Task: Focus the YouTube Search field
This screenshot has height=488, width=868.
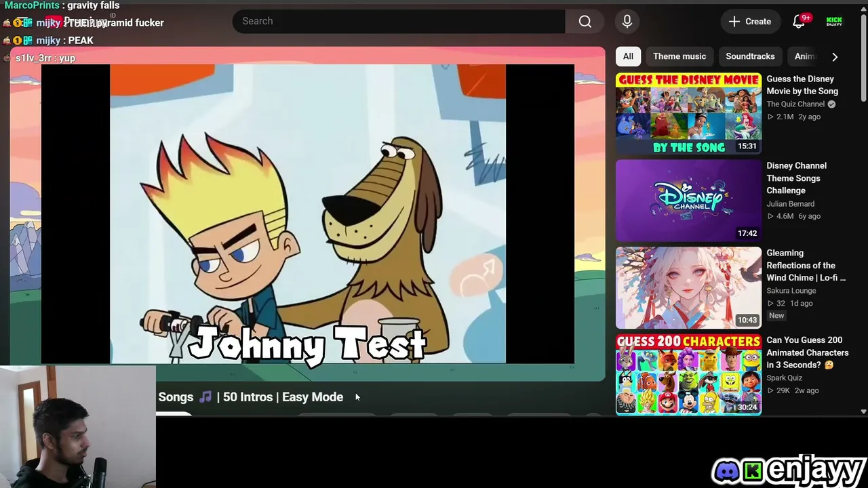Action: coord(399,22)
